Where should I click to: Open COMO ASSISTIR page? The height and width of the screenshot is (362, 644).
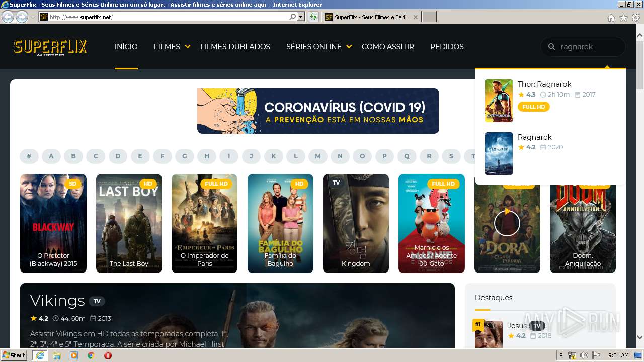[388, 47]
